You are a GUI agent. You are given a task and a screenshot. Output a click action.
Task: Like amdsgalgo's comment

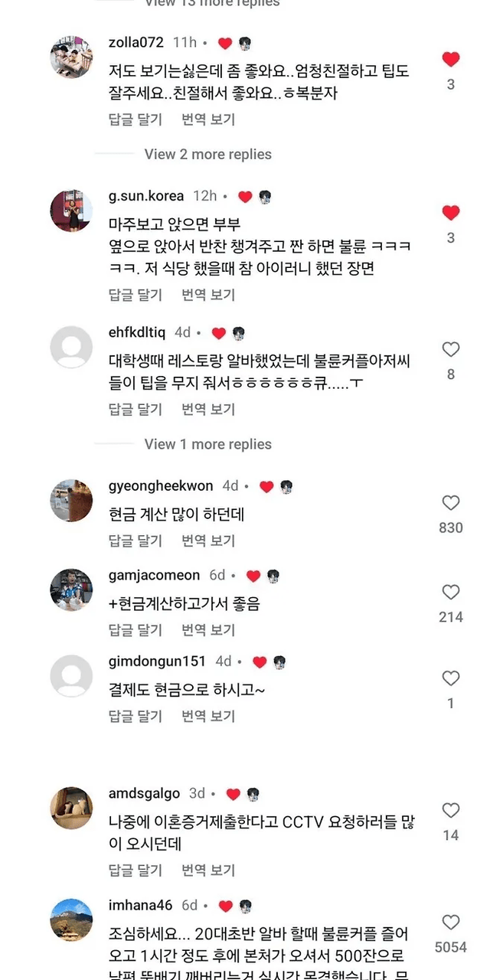click(x=451, y=810)
